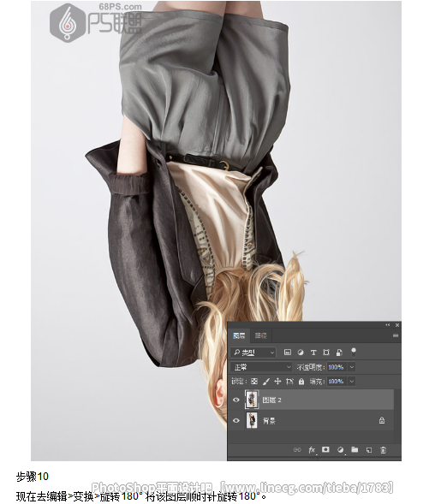The height and width of the screenshot is (504, 441).
Task: Click the 图层 2 layer name
Action: tap(271, 400)
